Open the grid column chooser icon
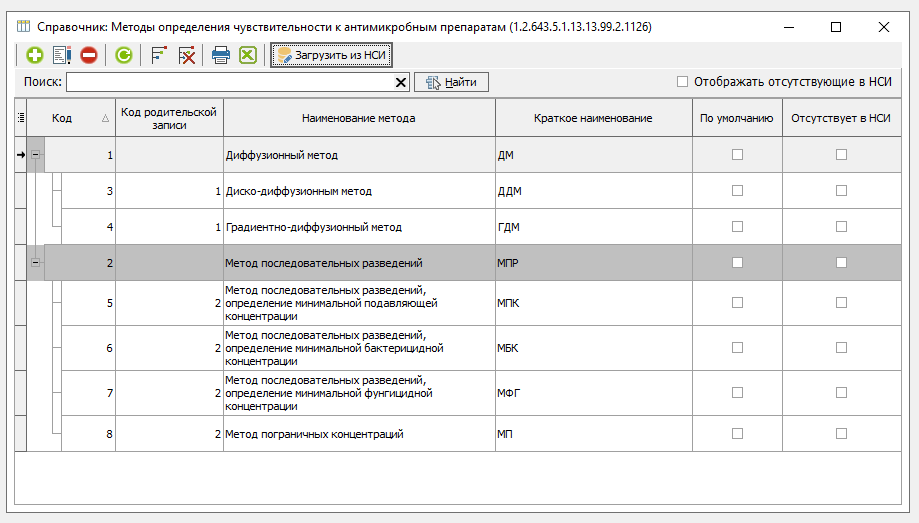The width and height of the screenshot is (919, 523). [x=21, y=118]
